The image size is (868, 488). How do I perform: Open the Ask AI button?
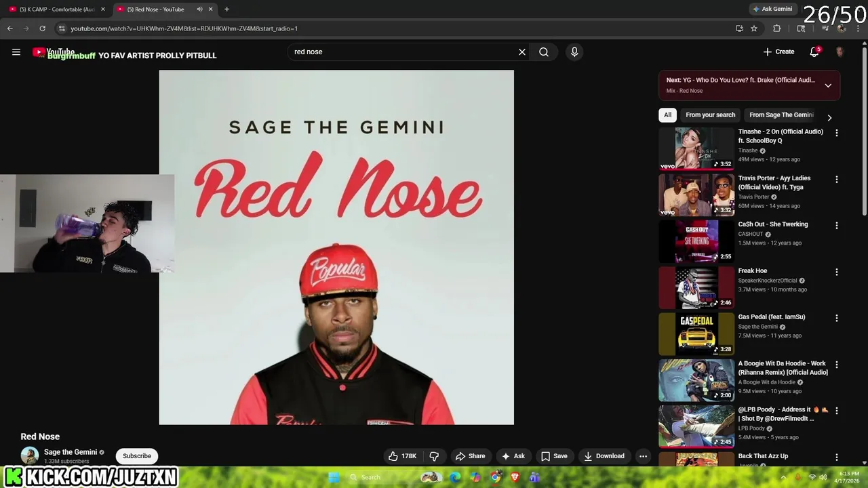point(513,456)
